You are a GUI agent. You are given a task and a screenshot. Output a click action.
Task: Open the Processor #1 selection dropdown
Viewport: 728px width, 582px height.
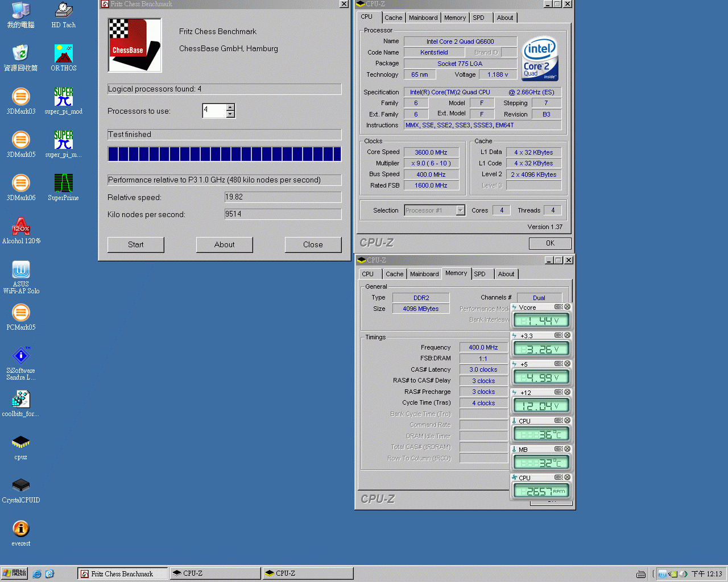[461, 210]
